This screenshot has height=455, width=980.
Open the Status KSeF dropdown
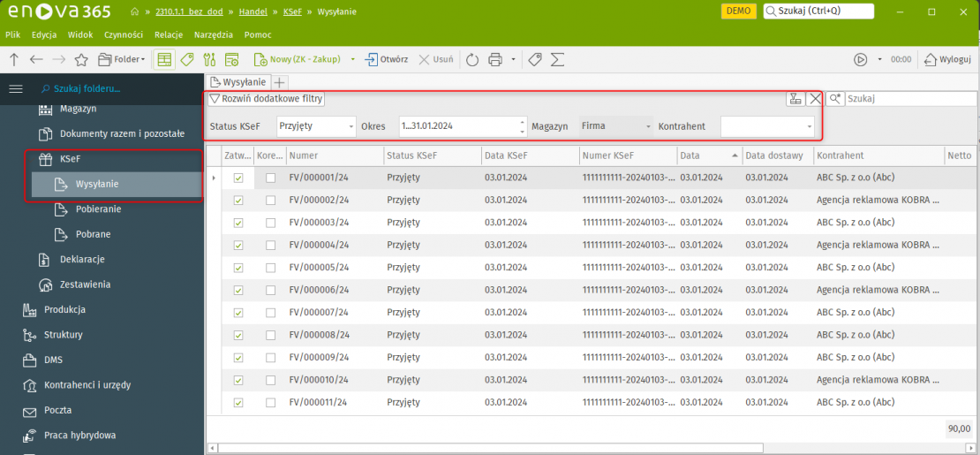[351, 126]
